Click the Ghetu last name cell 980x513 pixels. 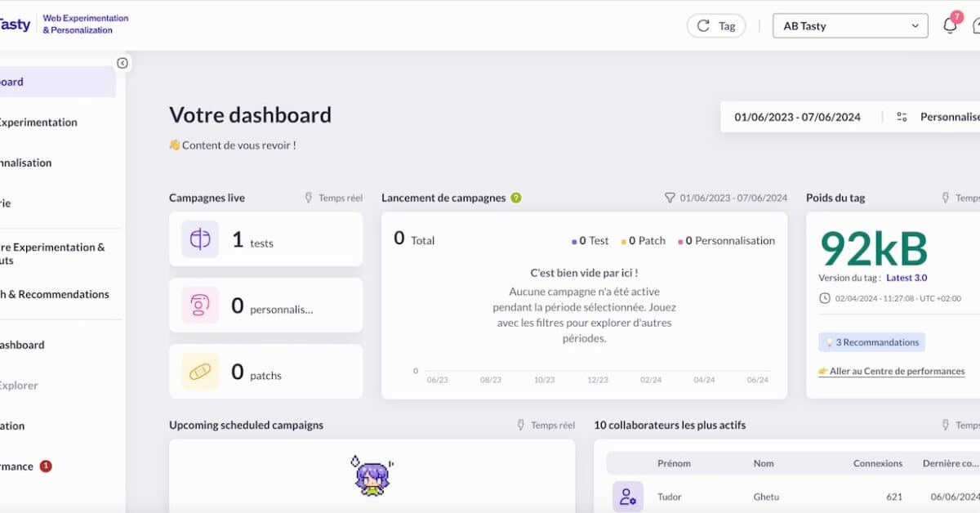(x=767, y=497)
